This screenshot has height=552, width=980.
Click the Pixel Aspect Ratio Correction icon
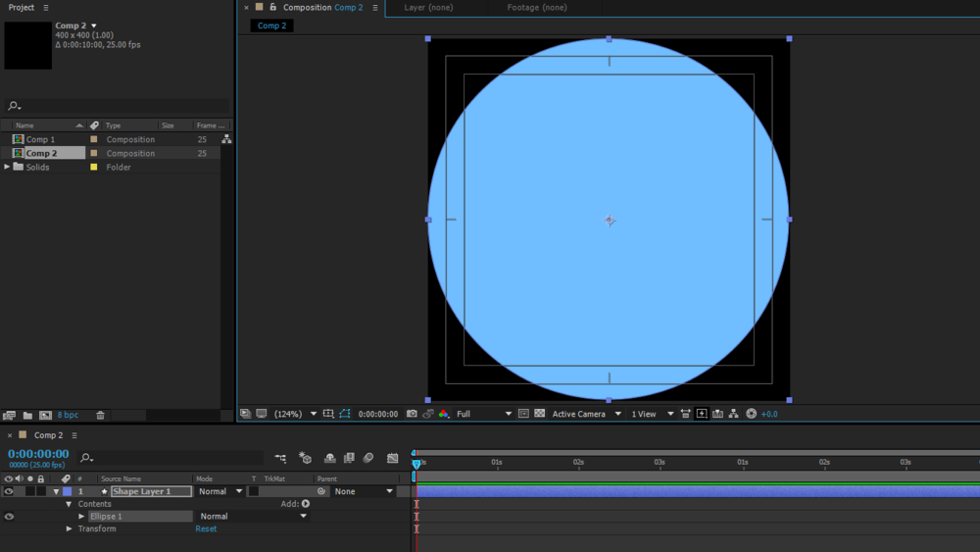coord(686,414)
